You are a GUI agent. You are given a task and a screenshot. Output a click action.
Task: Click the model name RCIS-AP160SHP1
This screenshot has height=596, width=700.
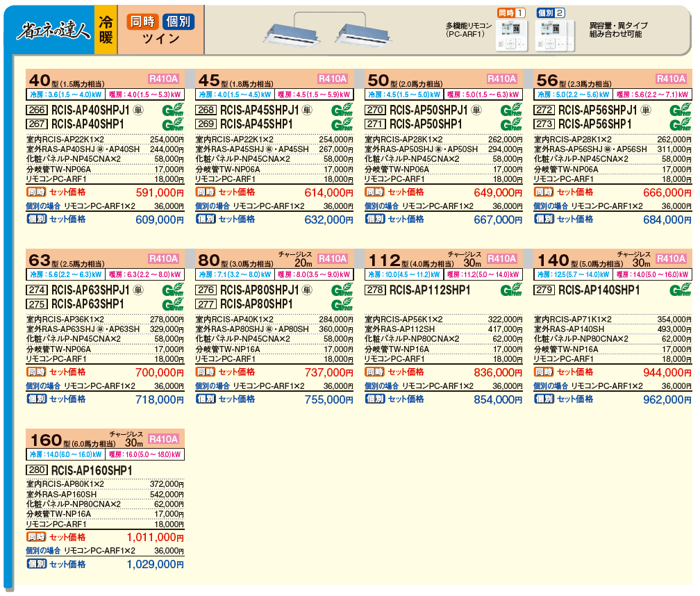pos(92,470)
